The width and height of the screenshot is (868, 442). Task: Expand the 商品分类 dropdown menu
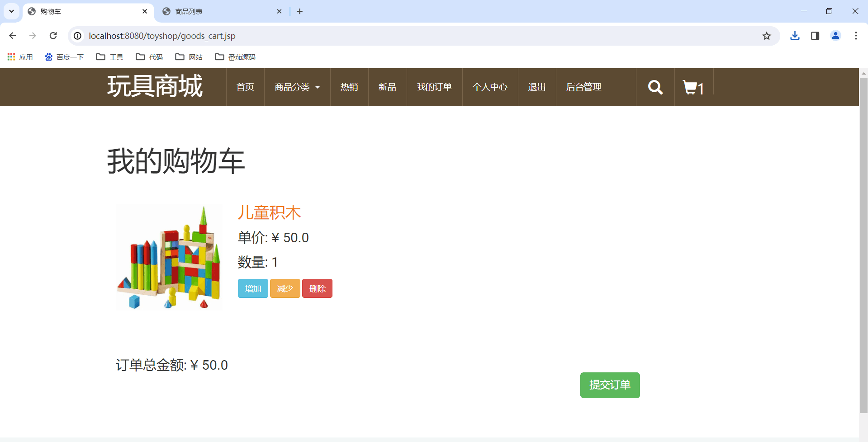point(297,87)
